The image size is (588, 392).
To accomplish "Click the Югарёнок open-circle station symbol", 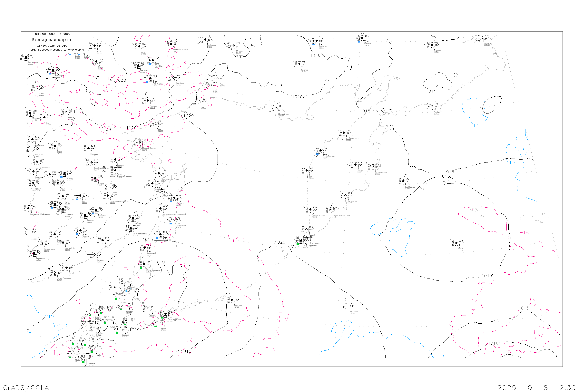I will click(x=174, y=78).
